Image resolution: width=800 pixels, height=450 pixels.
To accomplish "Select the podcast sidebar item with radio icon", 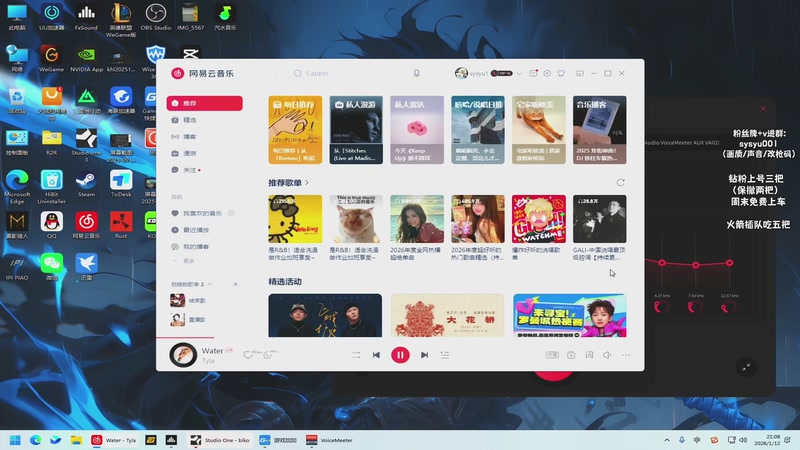I will click(x=205, y=137).
